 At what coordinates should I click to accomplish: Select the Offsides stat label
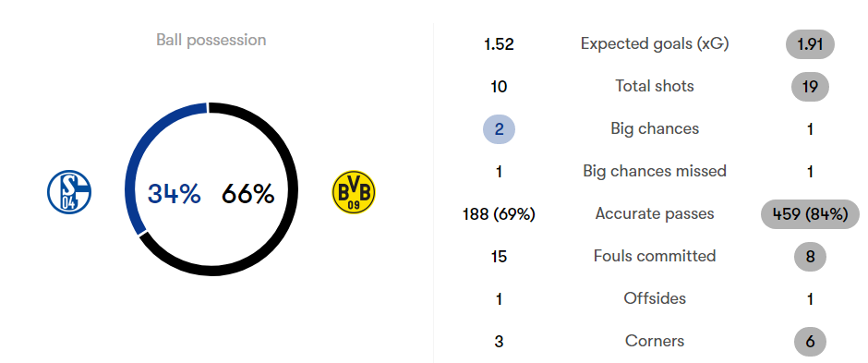(655, 299)
